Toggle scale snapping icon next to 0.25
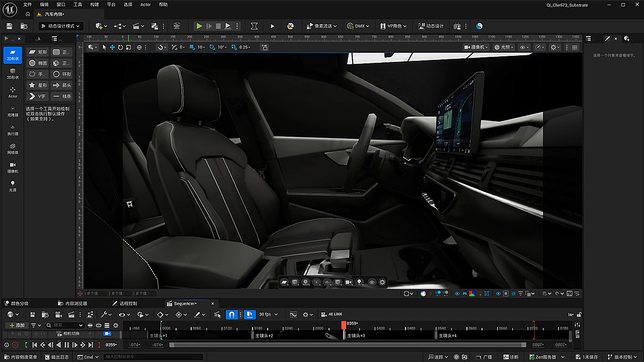The image size is (644, 362). [x=233, y=47]
